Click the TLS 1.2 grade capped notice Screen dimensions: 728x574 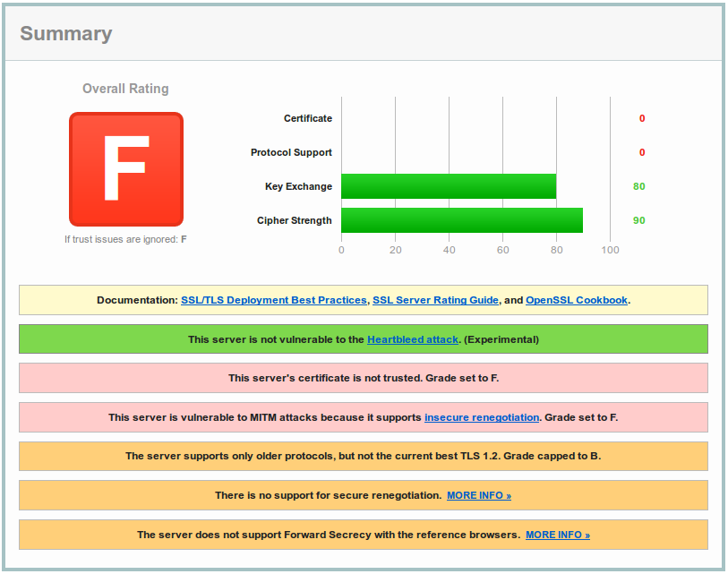click(364, 456)
